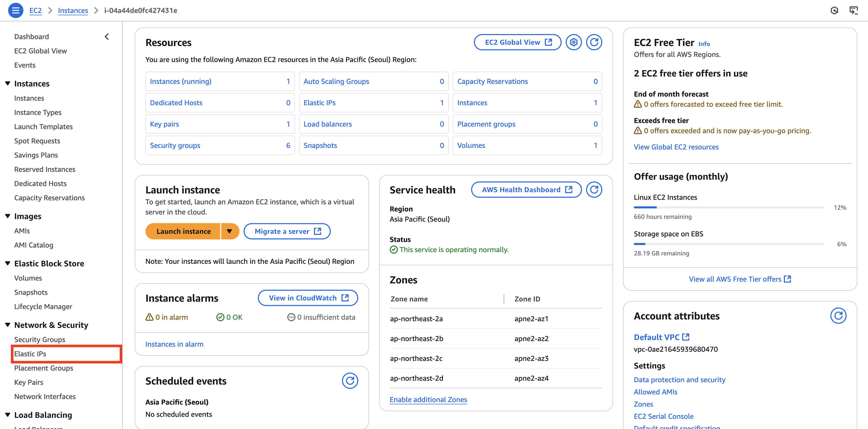Open CloudShell icon in top bar
Image resolution: width=868 pixels, height=429 pixels.
point(853,10)
